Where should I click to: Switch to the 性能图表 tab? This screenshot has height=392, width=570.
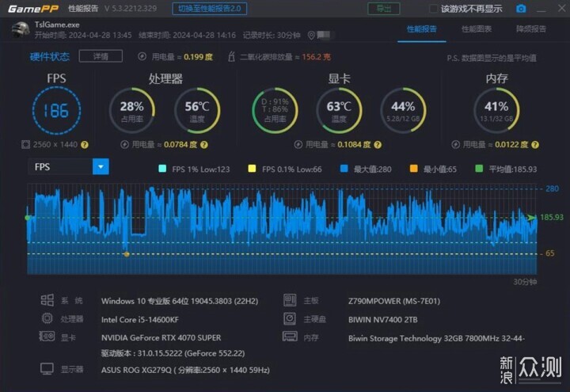point(477,29)
